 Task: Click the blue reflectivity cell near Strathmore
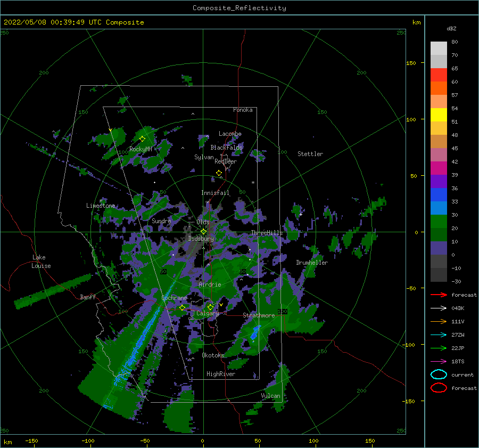[x=255, y=333]
